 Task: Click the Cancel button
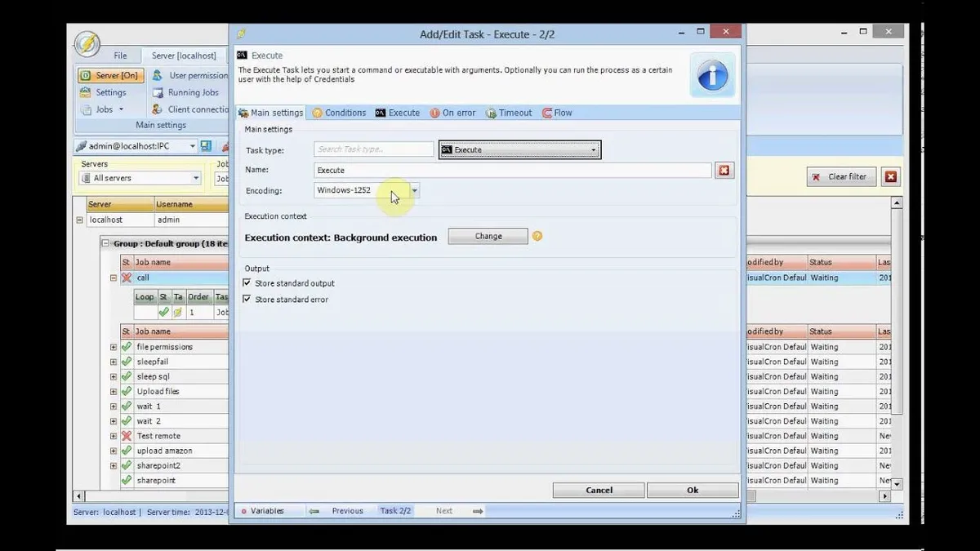point(599,490)
